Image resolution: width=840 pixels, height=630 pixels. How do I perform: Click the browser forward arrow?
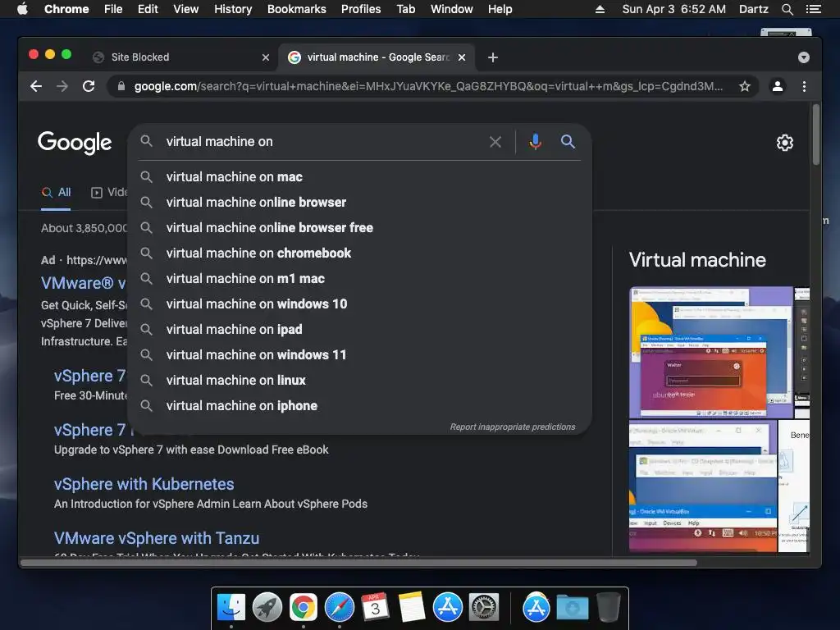62,86
